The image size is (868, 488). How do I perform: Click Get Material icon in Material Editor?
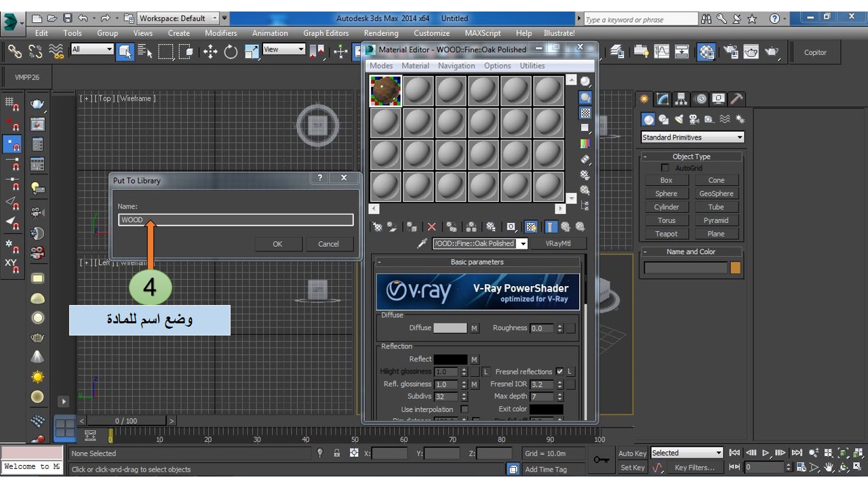click(378, 227)
